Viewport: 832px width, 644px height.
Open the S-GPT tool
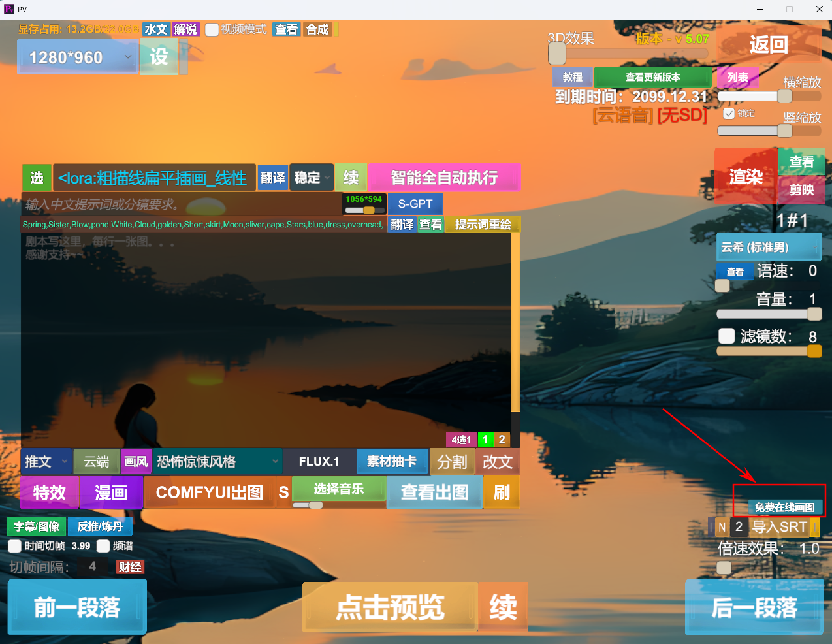[x=415, y=204]
